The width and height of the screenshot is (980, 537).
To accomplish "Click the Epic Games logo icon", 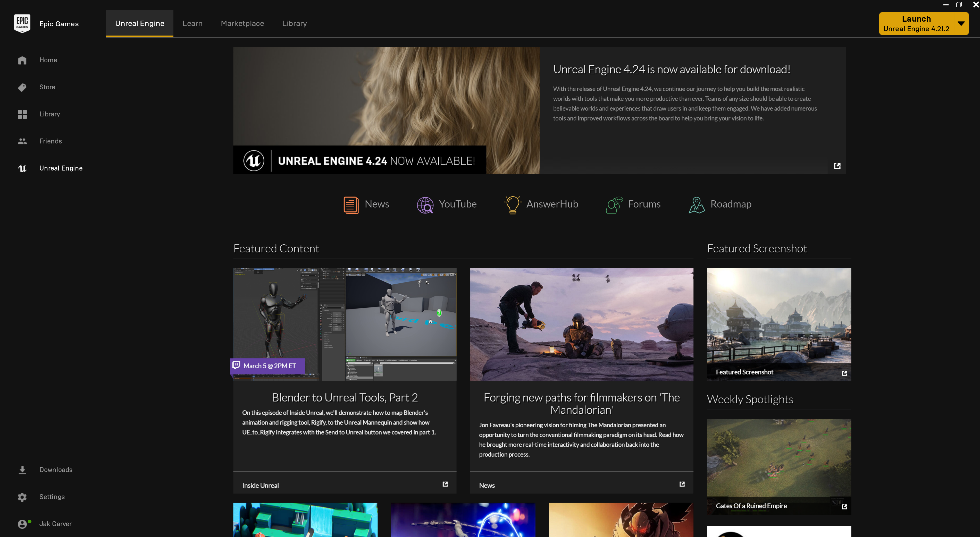I will click(x=22, y=24).
